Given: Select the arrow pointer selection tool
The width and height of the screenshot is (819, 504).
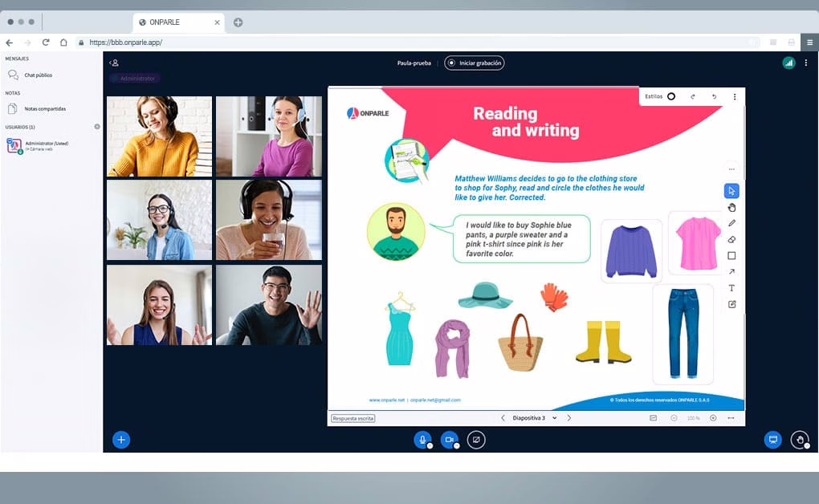Looking at the screenshot, I should tap(732, 191).
